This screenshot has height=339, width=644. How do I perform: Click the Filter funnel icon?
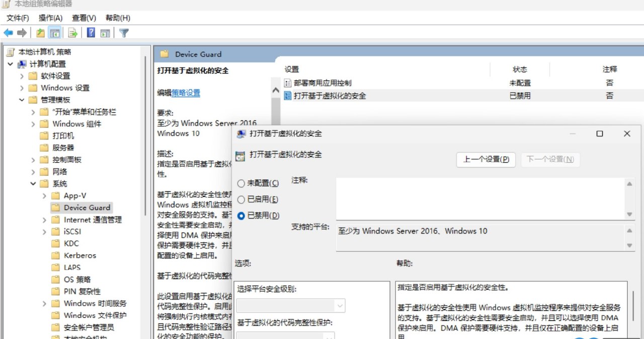tap(124, 33)
